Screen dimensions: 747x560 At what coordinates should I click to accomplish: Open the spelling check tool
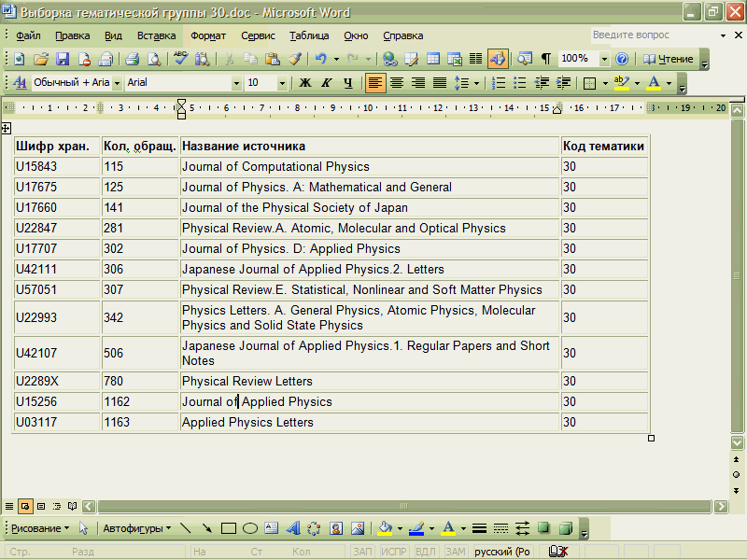181,59
